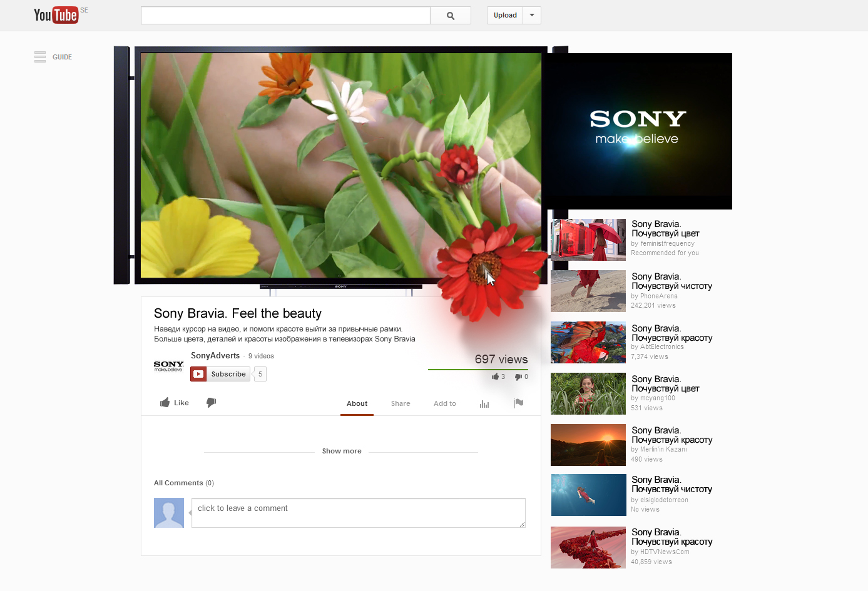Click the green like ratio bar
The image size is (868, 591).
tap(477, 370)
